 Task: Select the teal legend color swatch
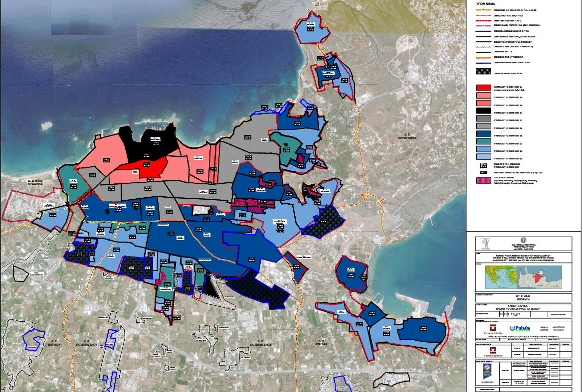pos(483,141)
